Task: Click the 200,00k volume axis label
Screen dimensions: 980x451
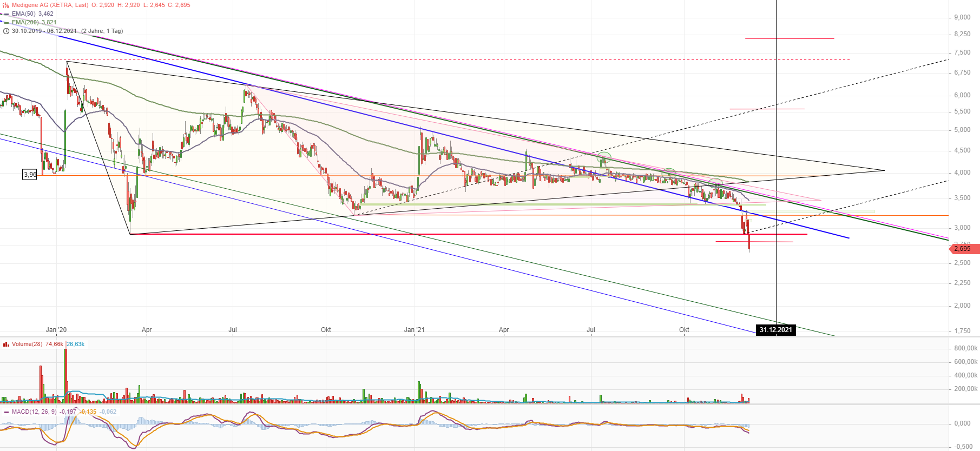Action: click(x=966, y=389)
